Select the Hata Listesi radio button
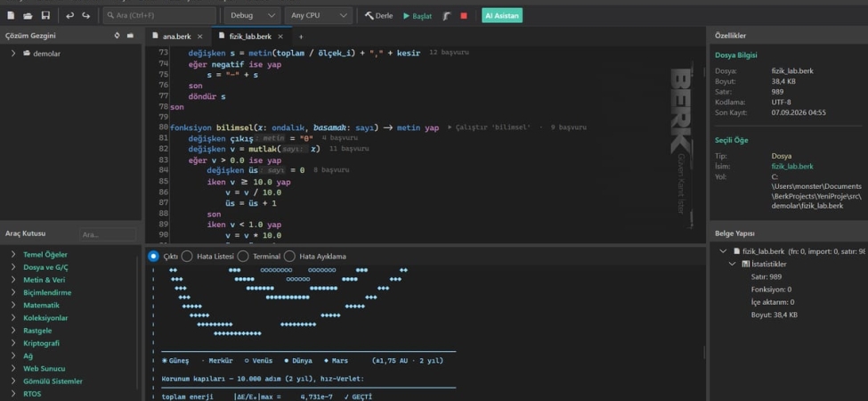 [187, 257]
